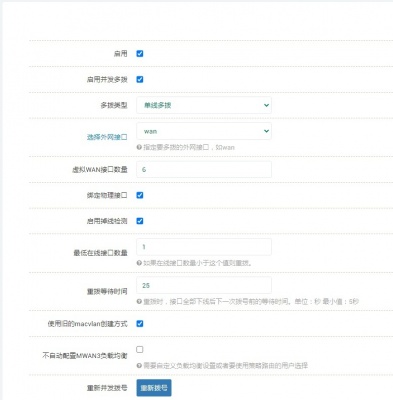Viewport: 393px width, 400px height.
Task: Toggle the 绑定物理接口 checkbox
Action: point(140,195)
